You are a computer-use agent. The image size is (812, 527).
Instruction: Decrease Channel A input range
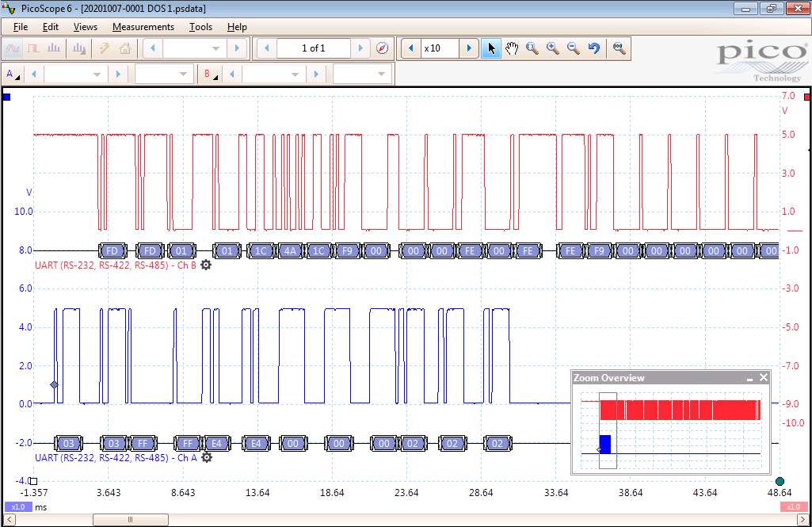tap(33, 74)
